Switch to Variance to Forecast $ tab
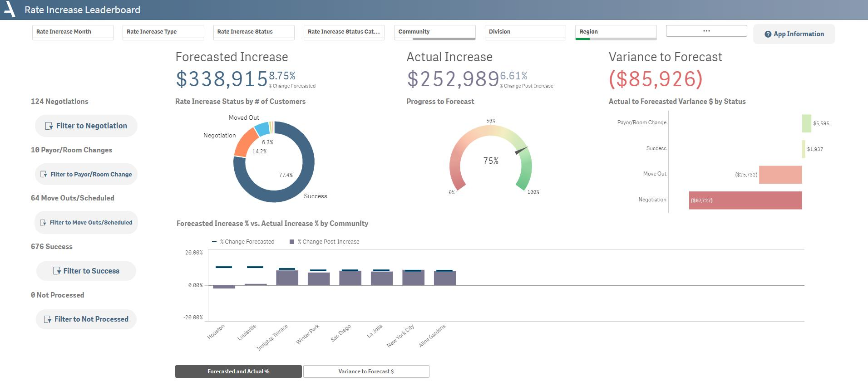This screenshot has height=386, width=868. [366, 371]
